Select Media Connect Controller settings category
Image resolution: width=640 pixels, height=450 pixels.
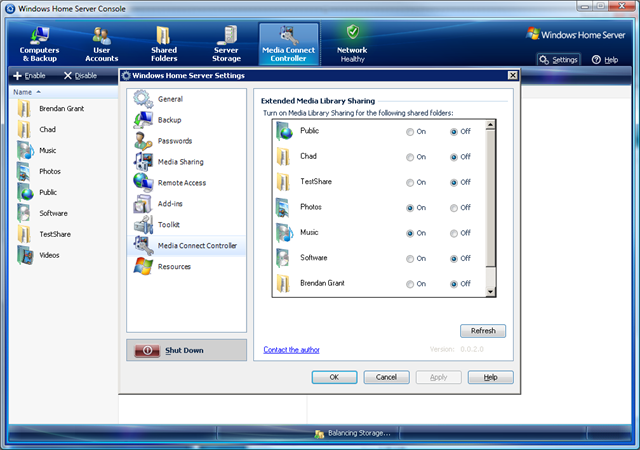(x=186, y=245)
